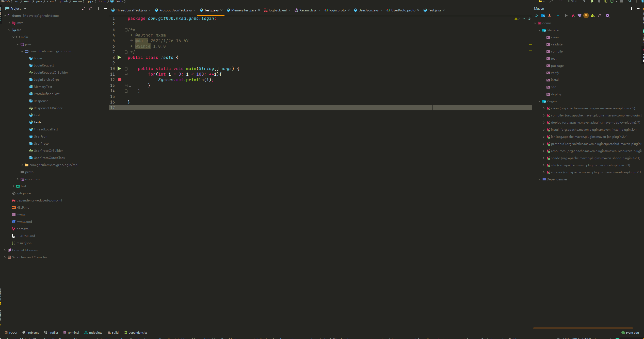Click Maven download sources icon
Image resolution: width=644 pixels, height=339 pixels.
point(550,16)
